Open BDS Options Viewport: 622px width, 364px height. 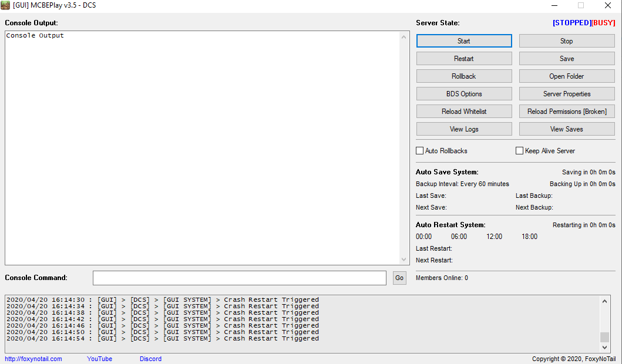[464, 94]
